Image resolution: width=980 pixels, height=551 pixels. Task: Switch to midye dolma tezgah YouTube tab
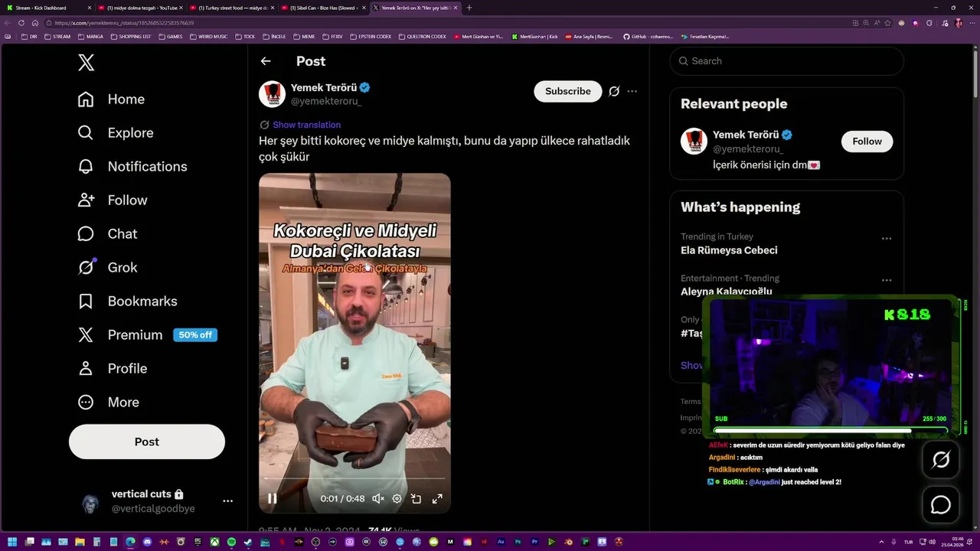click(x=141, y=8)
